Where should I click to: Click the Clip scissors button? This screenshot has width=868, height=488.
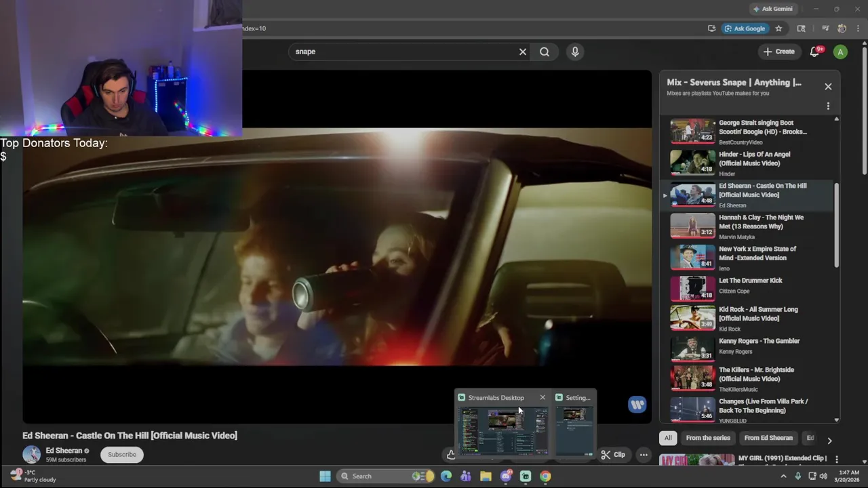point(614,455)
